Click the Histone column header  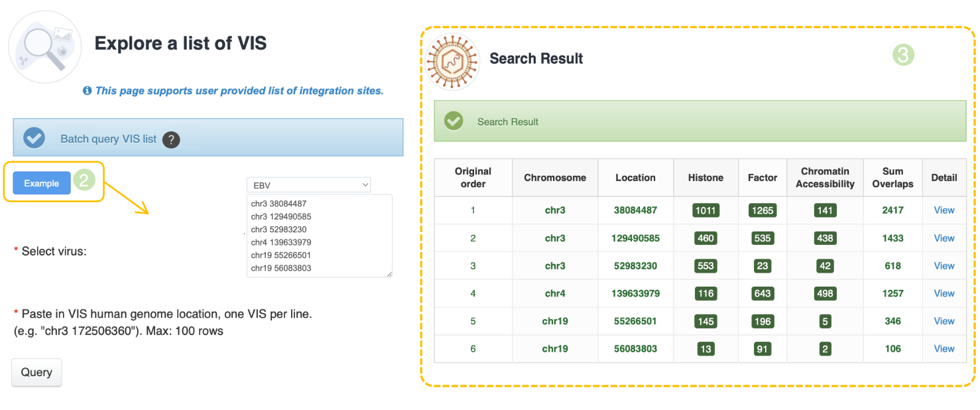(705, 178)
